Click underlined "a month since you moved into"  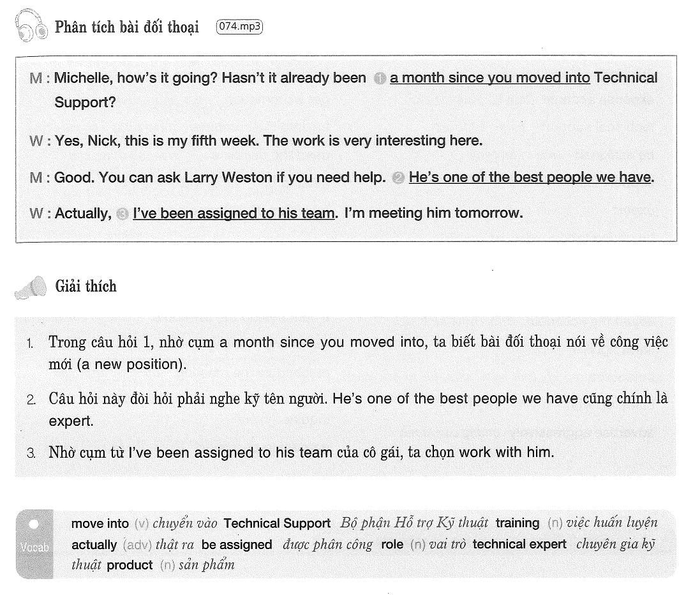click(489, 78)
